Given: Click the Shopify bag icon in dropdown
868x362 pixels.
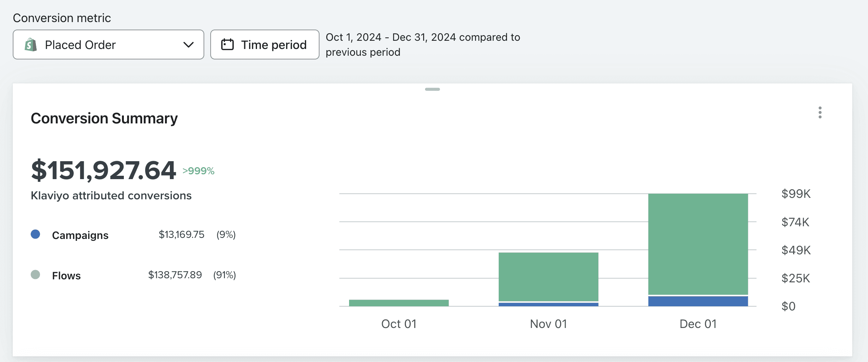Looking at the screenshot, I should click(31, 45).
